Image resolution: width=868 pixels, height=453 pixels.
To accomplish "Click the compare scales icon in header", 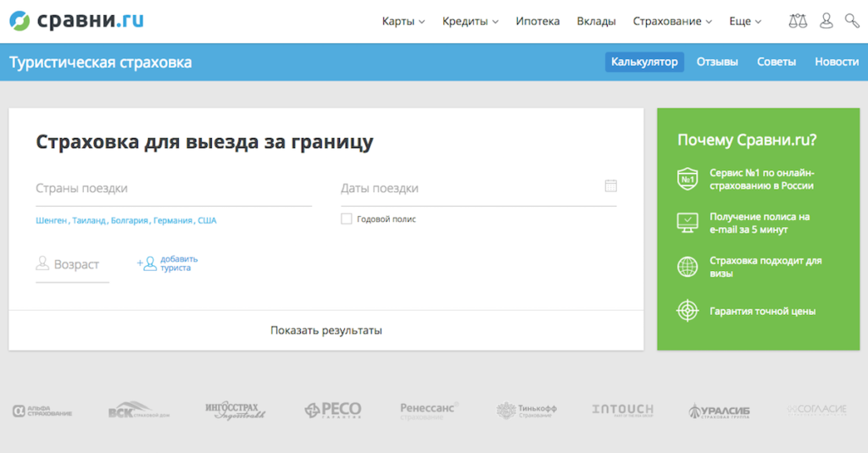I will click(798, 21).
